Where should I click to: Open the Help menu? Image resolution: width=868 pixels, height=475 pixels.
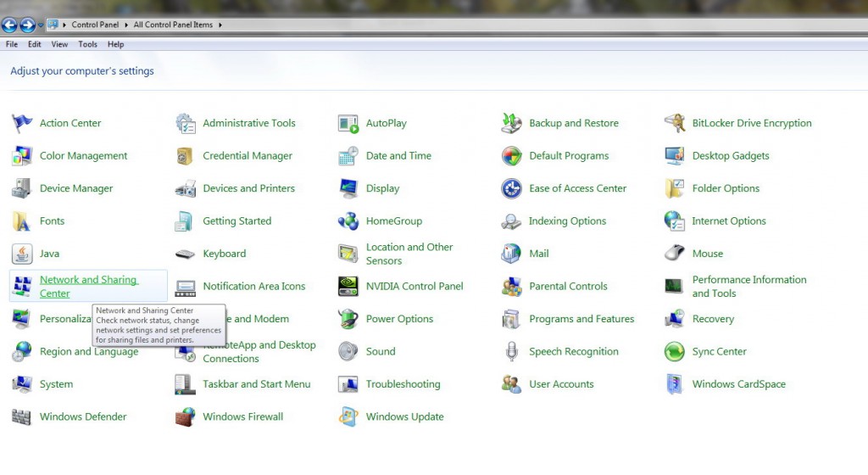(x=115, y=44)
